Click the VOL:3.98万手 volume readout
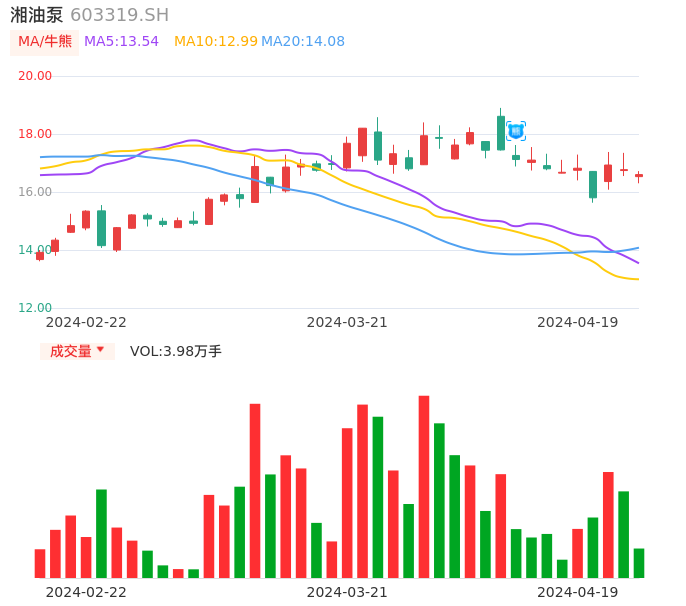Viewport: 686px width, 606px height. tap(176, 351)
